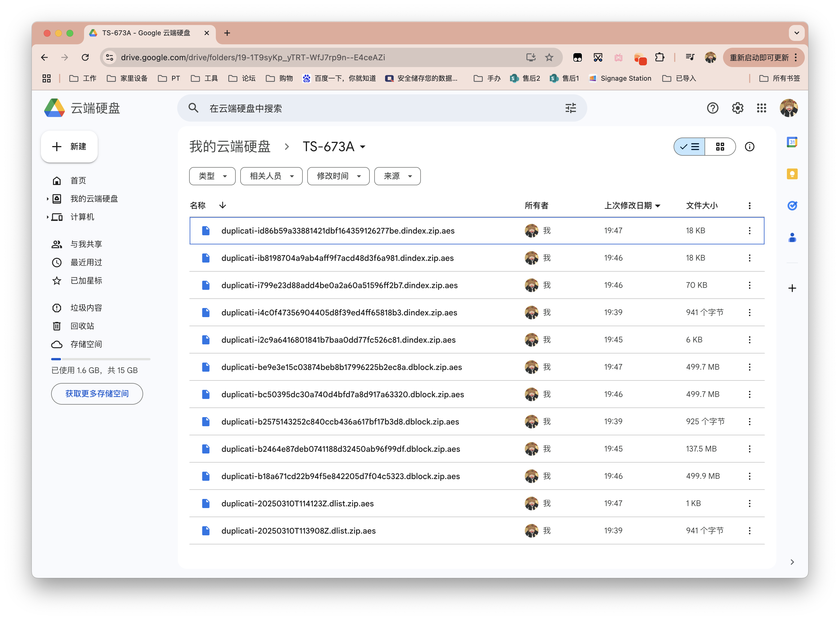Switch to list layout view
The image size is (840, 620).
click(689, 146)
